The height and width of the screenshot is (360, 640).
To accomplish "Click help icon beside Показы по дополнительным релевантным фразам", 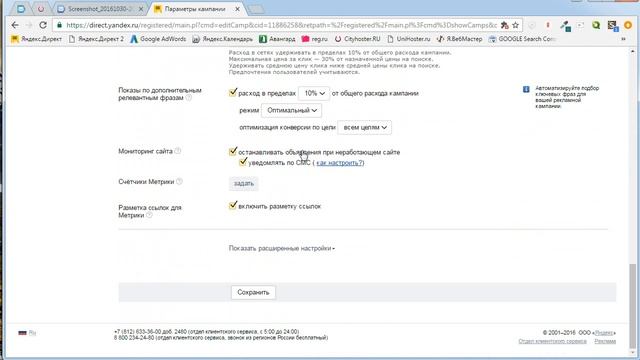I will pyautogui.click(x=189, y=98).
